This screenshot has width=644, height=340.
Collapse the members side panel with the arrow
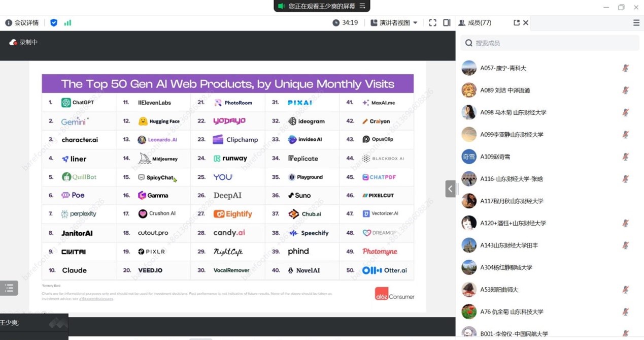tap(450, 189)
